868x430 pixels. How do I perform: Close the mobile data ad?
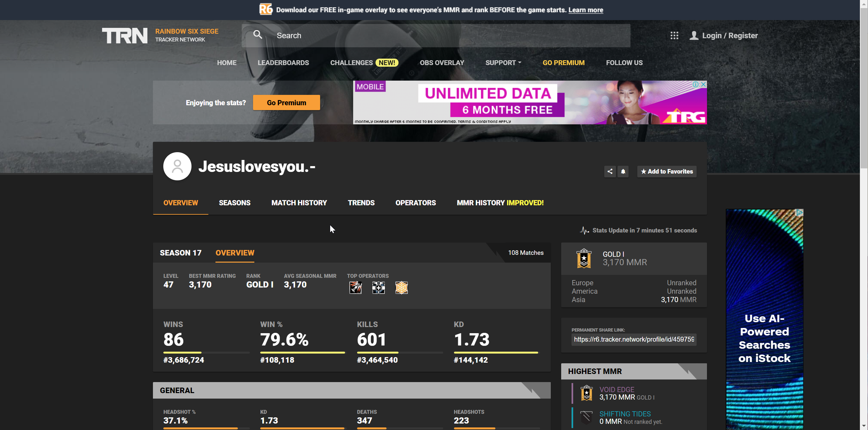point(703,85)
